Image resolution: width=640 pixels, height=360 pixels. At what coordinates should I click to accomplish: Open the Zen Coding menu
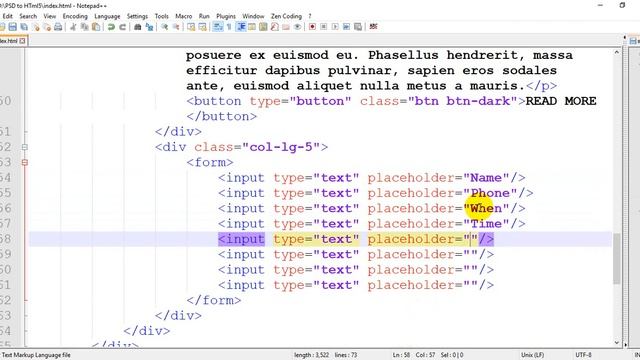tap(287, 16)
